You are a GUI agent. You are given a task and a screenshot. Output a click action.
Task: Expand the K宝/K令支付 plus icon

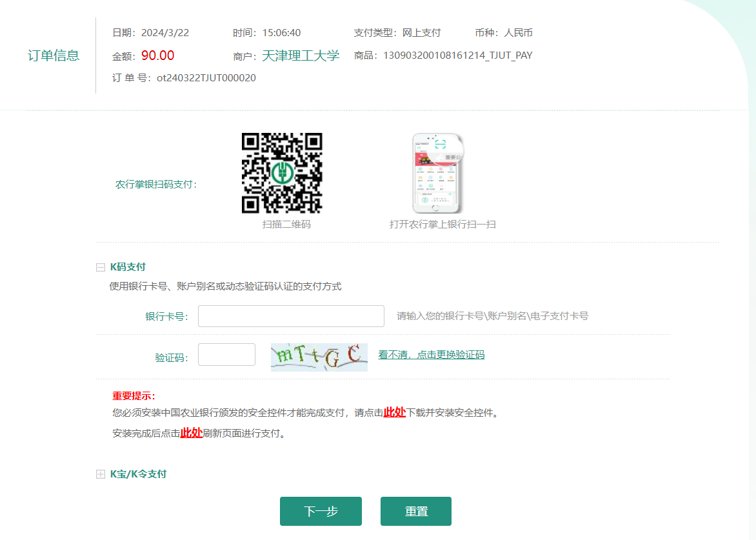click(x=100, y=474)
